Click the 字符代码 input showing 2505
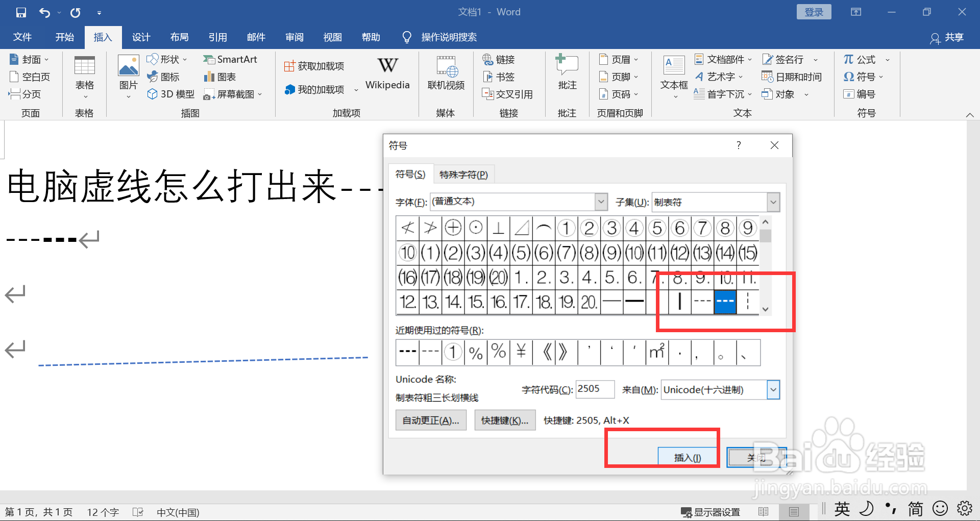980x521 pixels. tap(595, 389)
